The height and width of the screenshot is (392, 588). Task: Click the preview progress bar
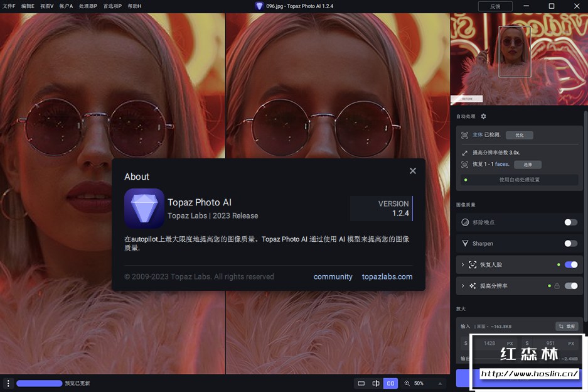39,383
